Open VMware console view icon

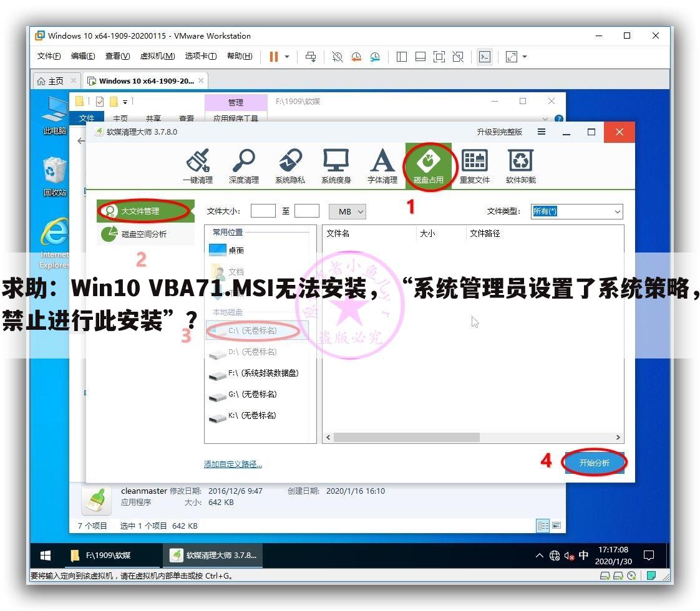(x=484, y=57)
